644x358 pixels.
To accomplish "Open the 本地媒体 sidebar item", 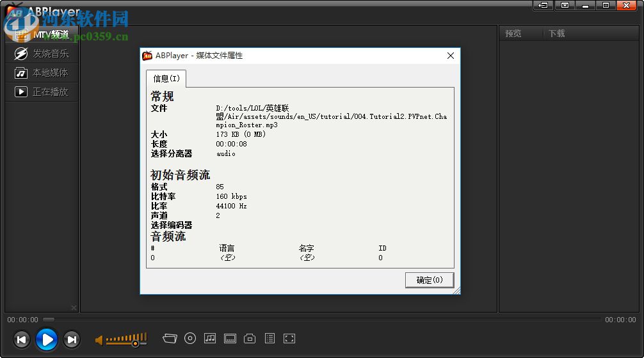I will click(42, 73).
